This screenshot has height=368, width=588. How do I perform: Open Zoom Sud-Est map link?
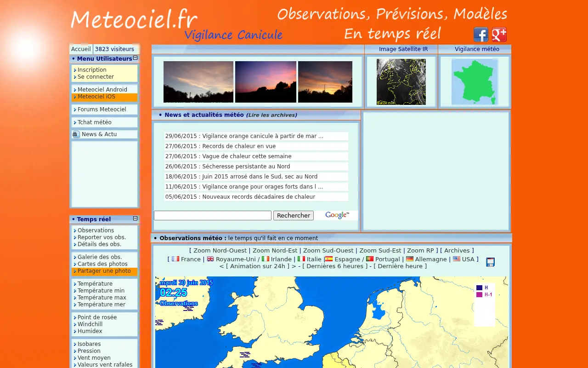(x=380, y=251)
